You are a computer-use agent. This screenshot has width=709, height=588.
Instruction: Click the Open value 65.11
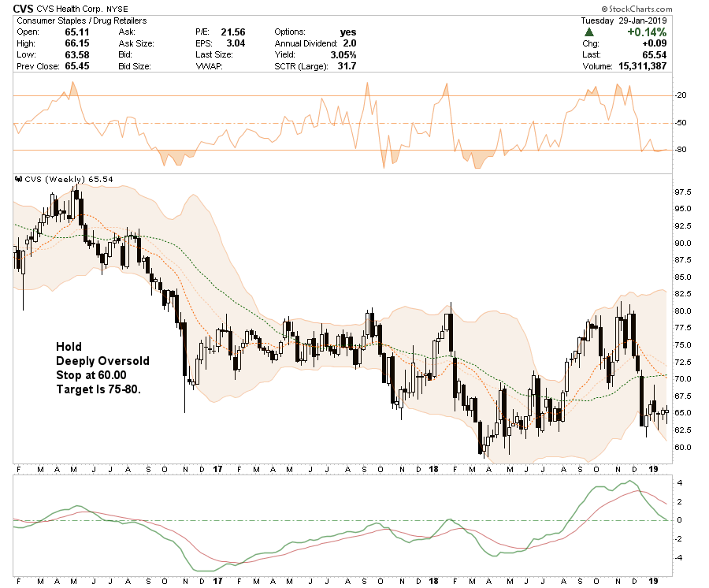[77, 32]
